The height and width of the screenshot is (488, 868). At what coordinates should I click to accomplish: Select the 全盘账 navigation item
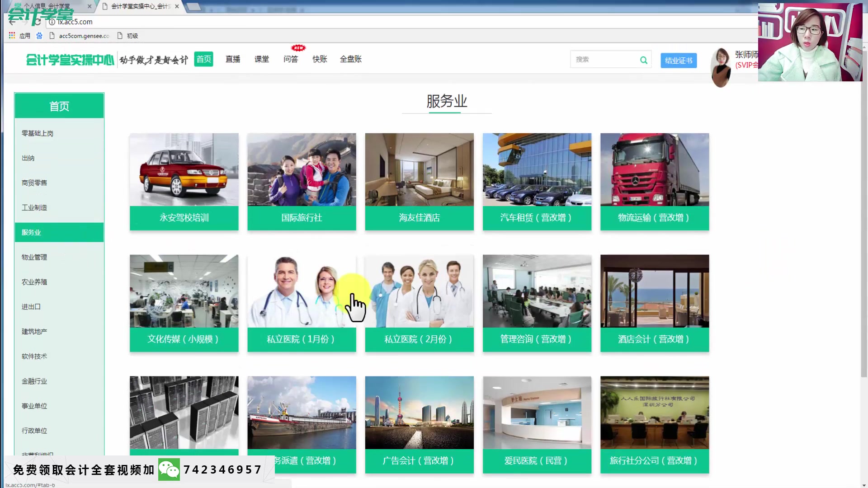point(350,59)
